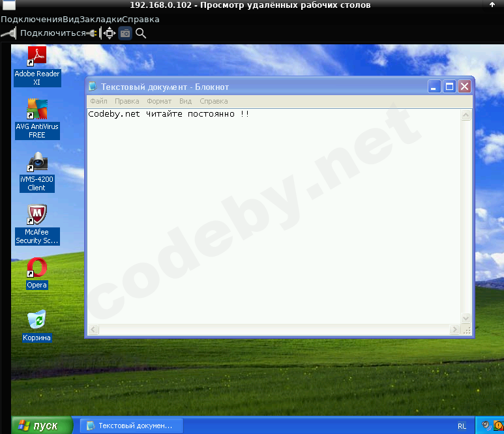Viewport: 504px width, 434px height.
Task: Select the Корзина recycle bin icon
Action: click(x=37, y=326)
